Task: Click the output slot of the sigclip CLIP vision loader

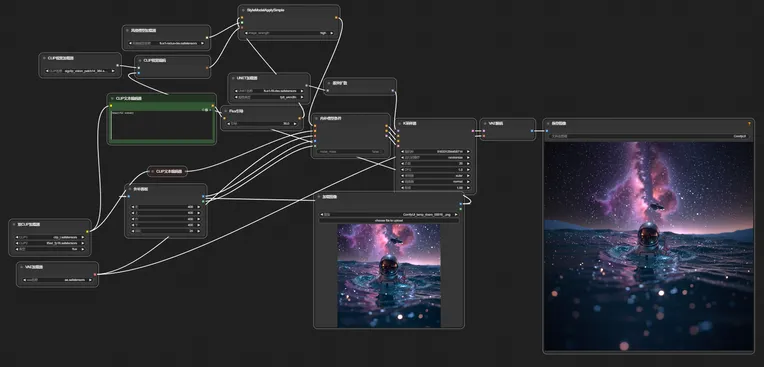Action: [x=117, y=65]
